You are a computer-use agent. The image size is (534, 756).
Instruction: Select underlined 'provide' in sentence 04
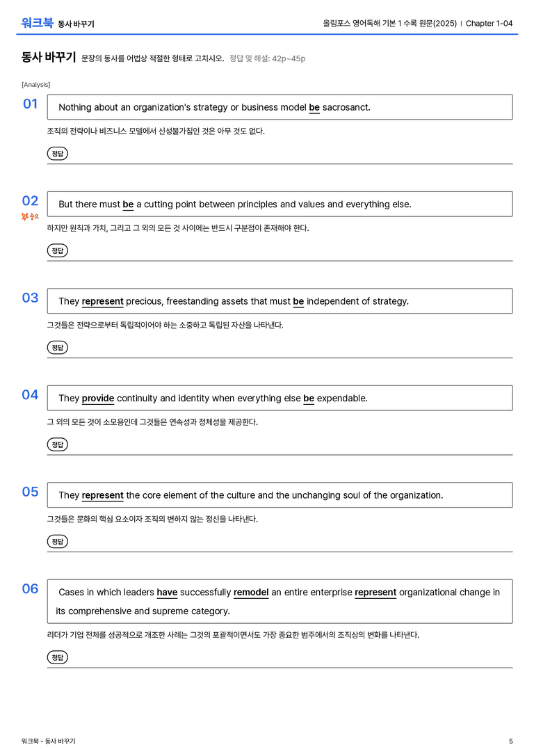click(98, 399)
